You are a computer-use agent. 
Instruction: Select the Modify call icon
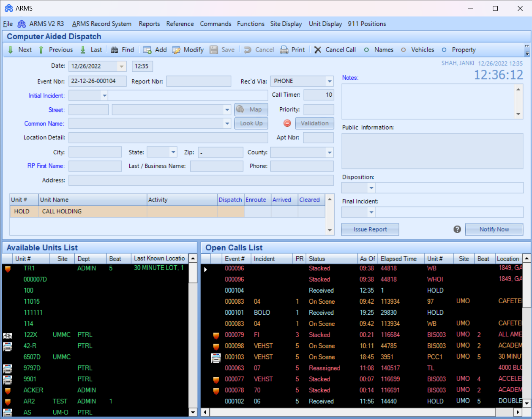coord(177,49)
